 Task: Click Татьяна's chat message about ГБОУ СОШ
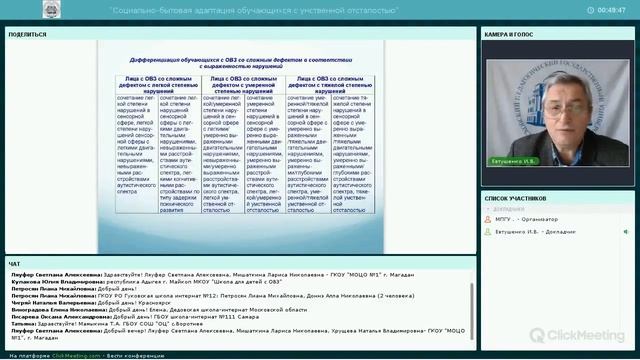pyautogui.click(x=107, y=324)
